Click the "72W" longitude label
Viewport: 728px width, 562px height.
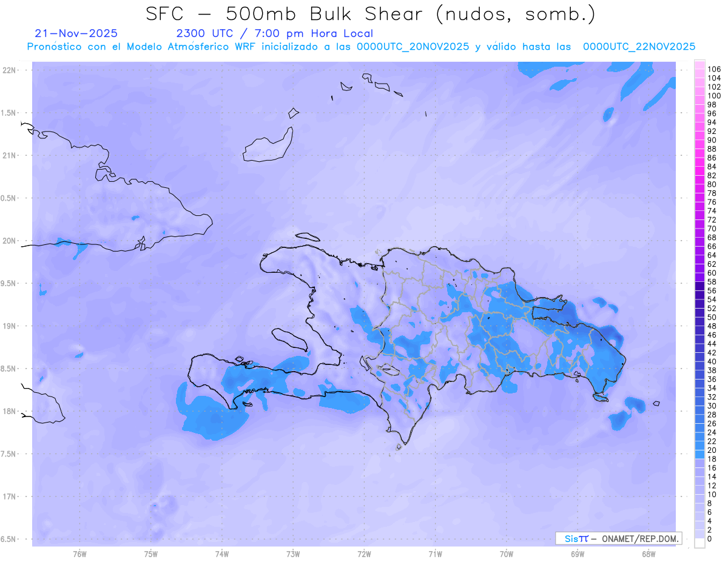[x=364, y=554]
